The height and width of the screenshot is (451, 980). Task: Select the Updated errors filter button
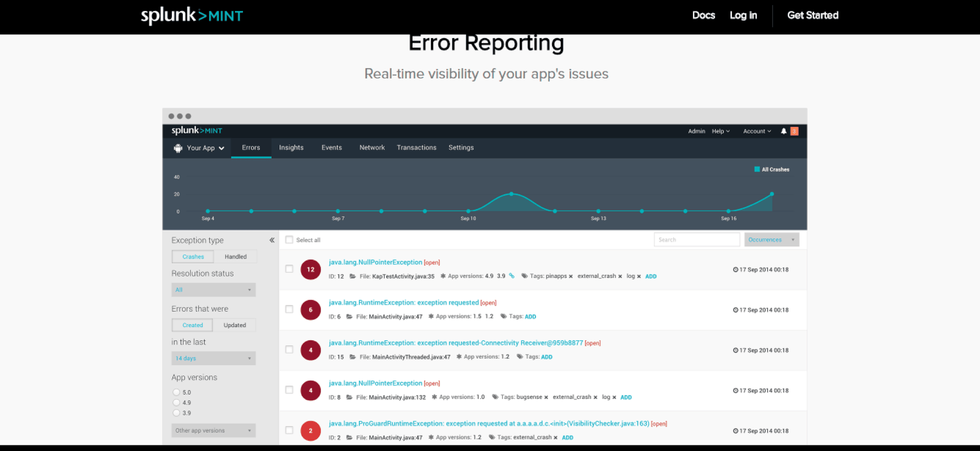235,325
